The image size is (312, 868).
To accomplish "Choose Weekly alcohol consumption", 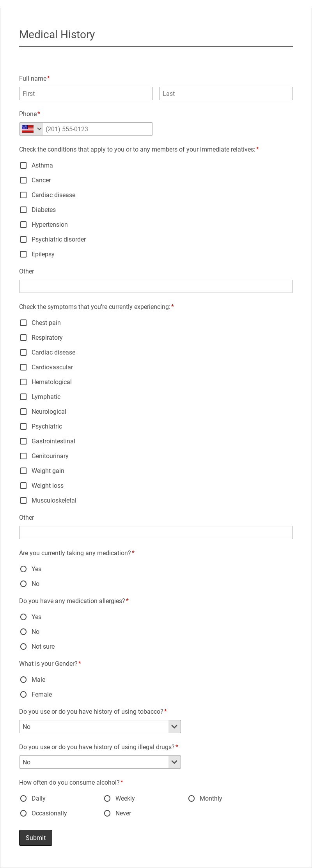I will tap(107, 799).
